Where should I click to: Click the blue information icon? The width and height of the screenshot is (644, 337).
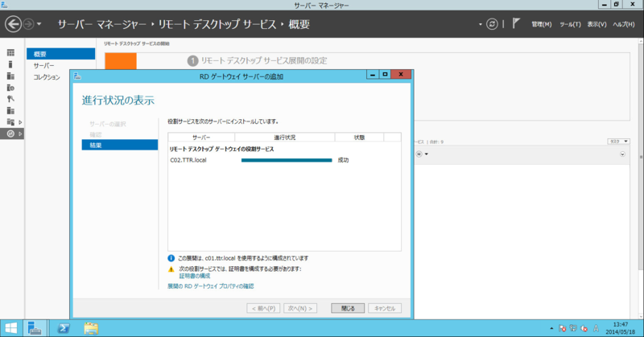click(171, 258)
